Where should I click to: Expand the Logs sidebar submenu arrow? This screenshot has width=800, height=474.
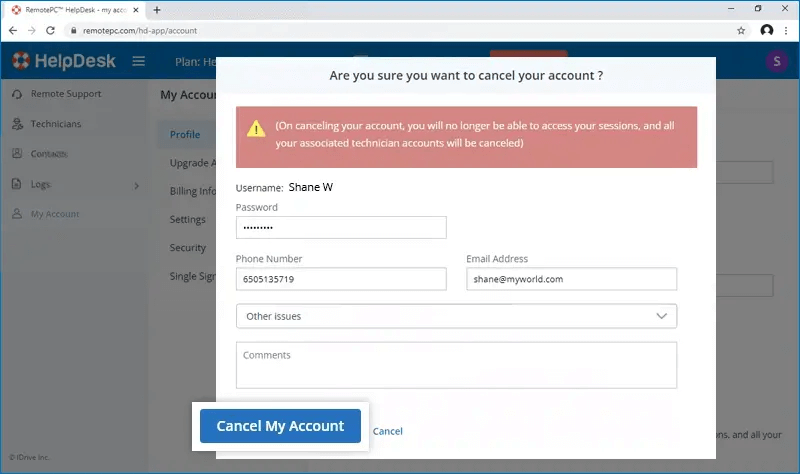[136, 185]
